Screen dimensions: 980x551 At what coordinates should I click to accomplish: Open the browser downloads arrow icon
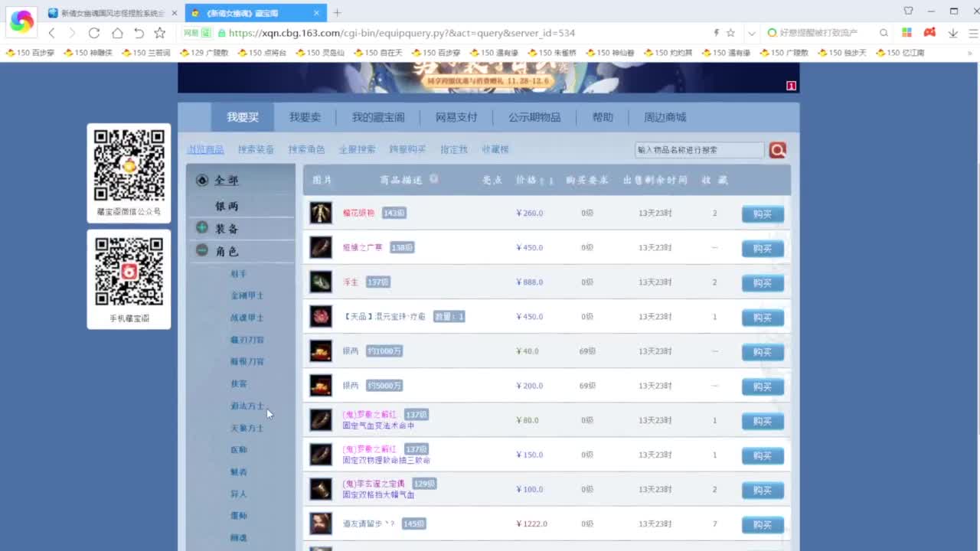point(953,33)
